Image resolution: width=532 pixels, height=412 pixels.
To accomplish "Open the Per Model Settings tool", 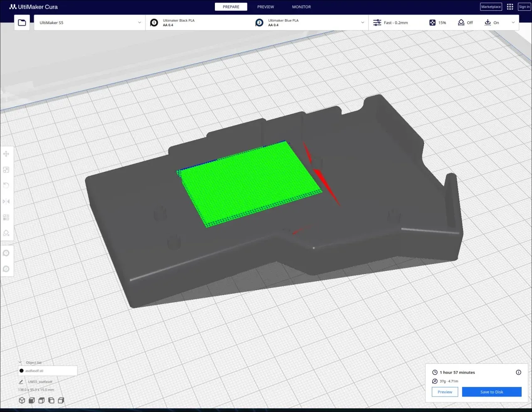I will (x=6, y=217).
